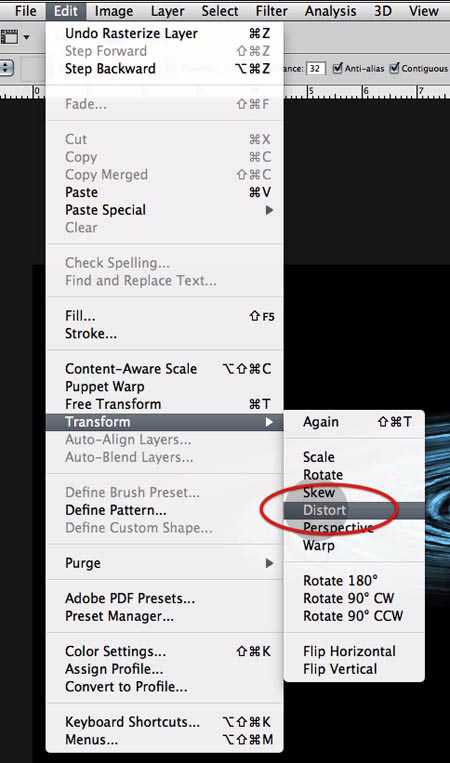Image resolution: width=450 pixels, height=763 pixels.
Task: Select Free Transform
Action: click(x=164, y=404)
